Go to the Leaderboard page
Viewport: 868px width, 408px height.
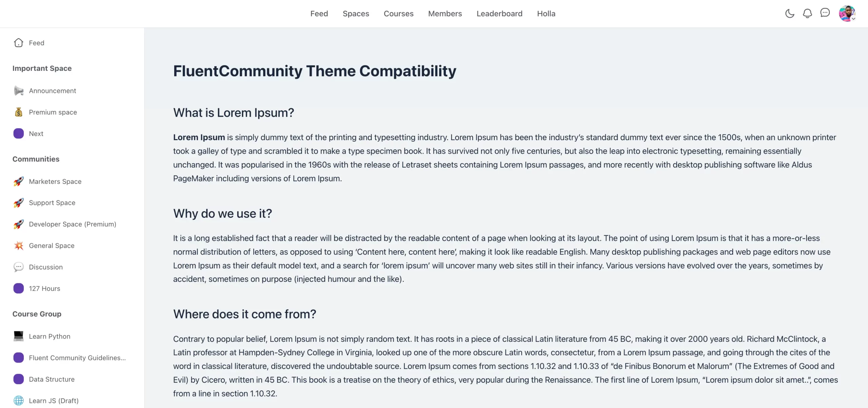[499, 14]
